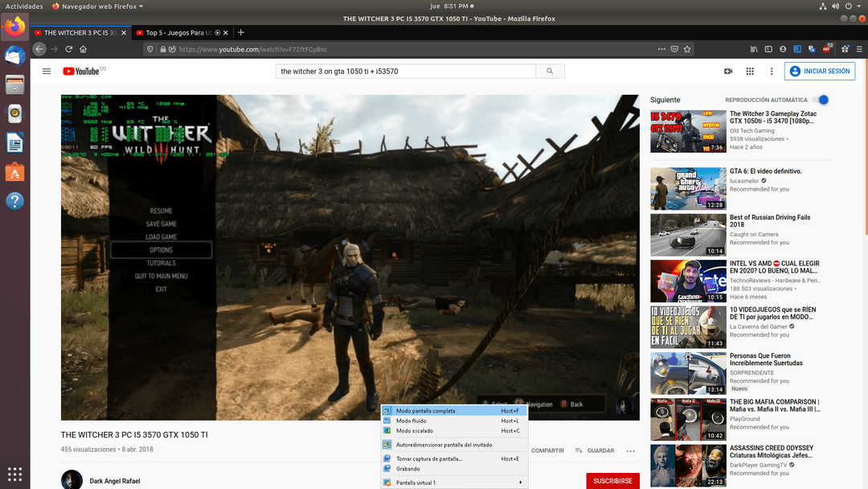
Task: Switch to the Top 5 - Juegos tab
Action: pos(178,33)
